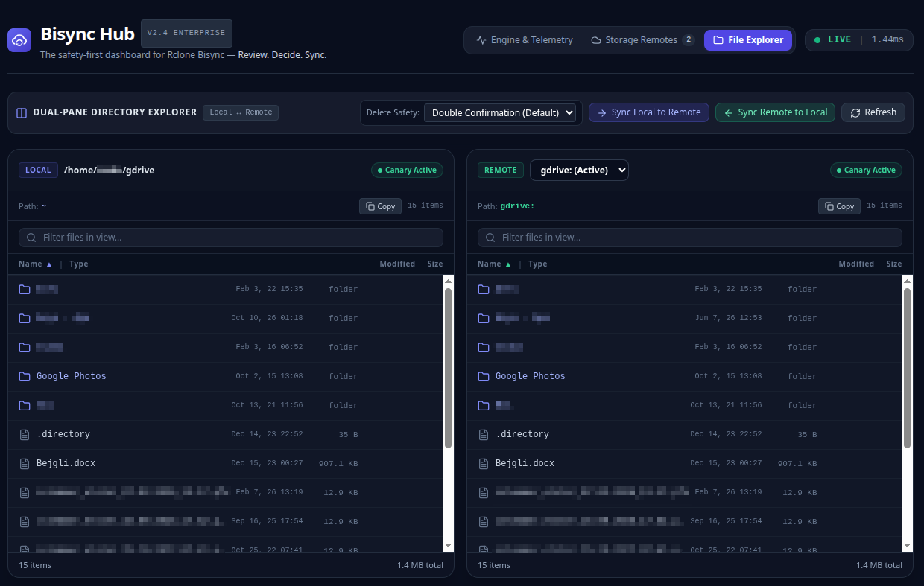Click the local pane scrollbar thumb
Image resolution: width=924 pixels, height=586 pixels.
(449, 368)
